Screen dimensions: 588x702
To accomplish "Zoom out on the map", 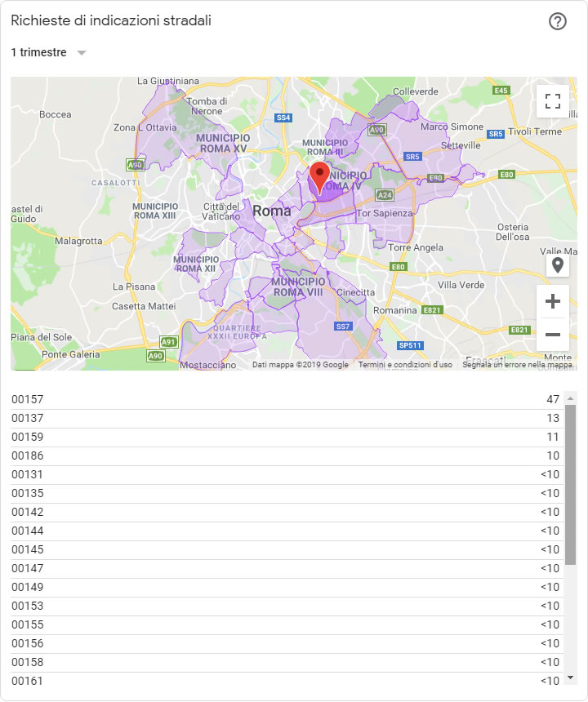I will pos(553,335).
